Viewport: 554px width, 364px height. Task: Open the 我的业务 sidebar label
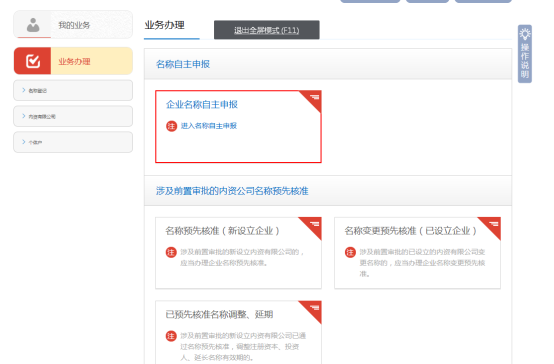pos(74,25)
